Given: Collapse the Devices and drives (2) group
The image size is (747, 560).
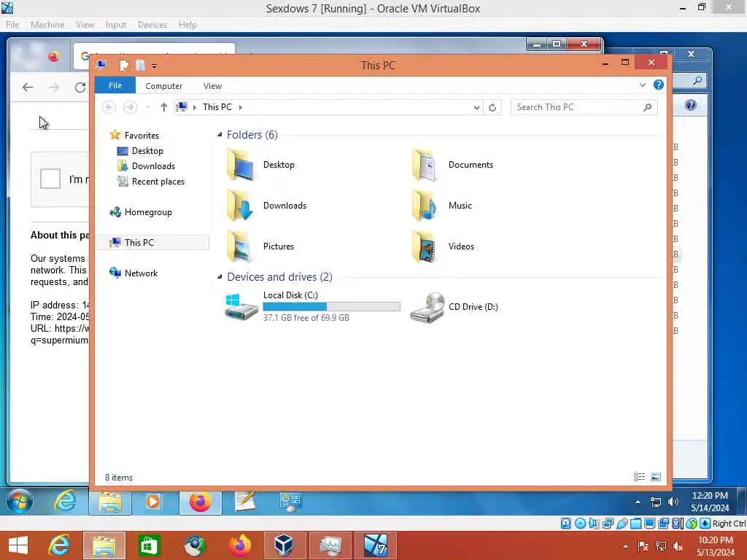Looking at the screenshot, I should coord(220,276).
